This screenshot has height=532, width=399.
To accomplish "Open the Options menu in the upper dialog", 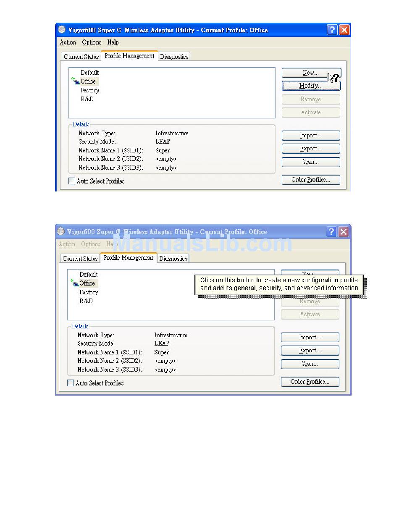I will (92, 42).
